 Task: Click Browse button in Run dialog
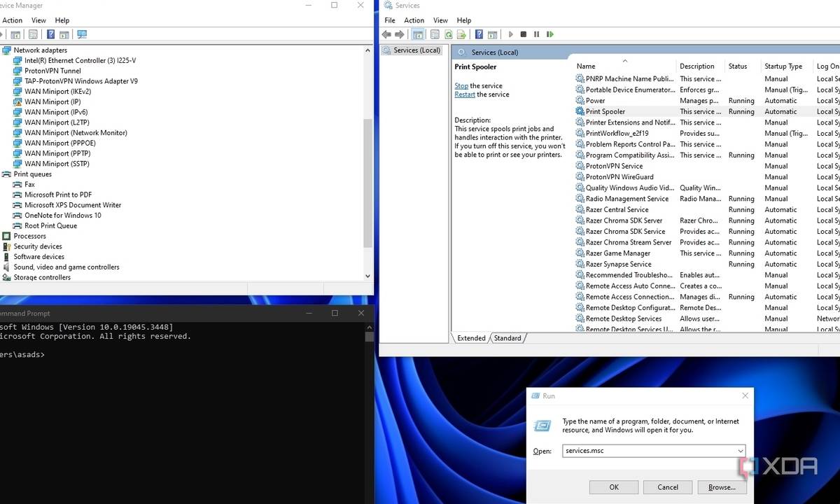(721, 487)
